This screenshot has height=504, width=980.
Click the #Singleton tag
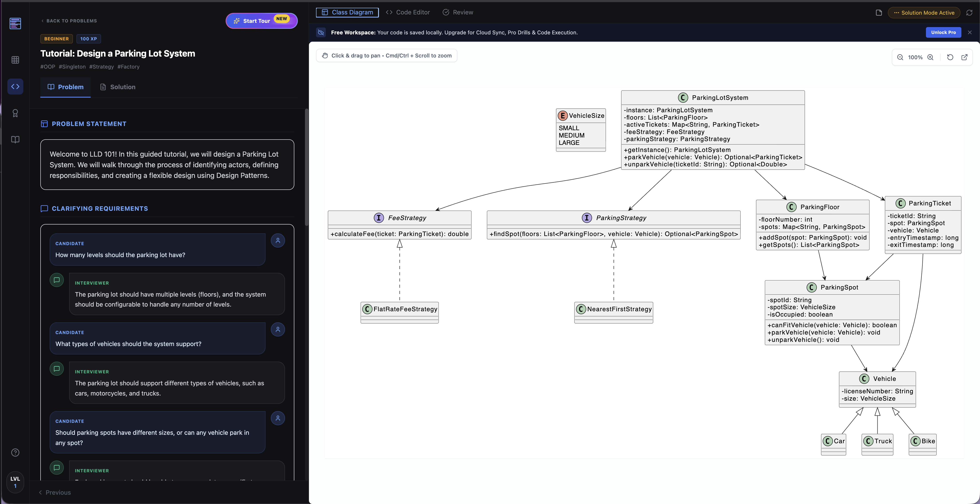pos(72,67)
